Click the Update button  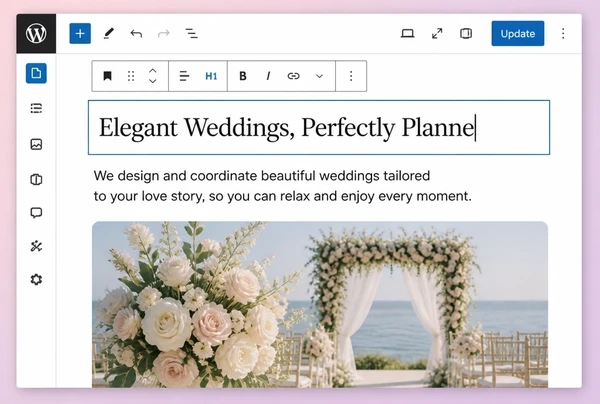518,34
